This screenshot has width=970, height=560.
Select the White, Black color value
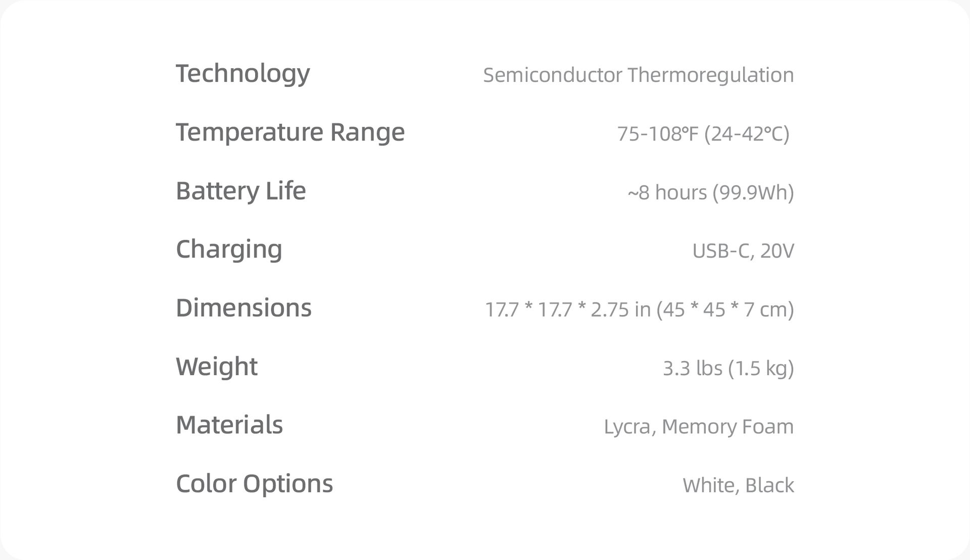click(x=738, y=485)
